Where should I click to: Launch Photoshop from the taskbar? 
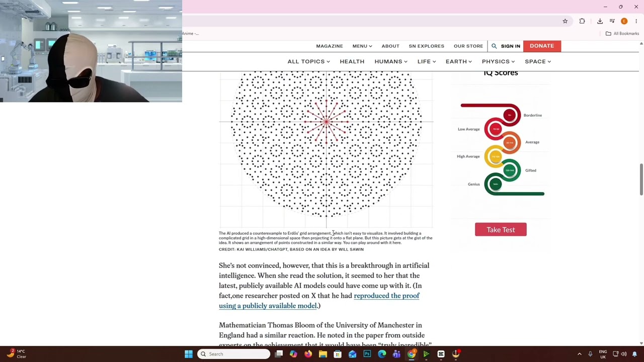(x=367, y=354)
